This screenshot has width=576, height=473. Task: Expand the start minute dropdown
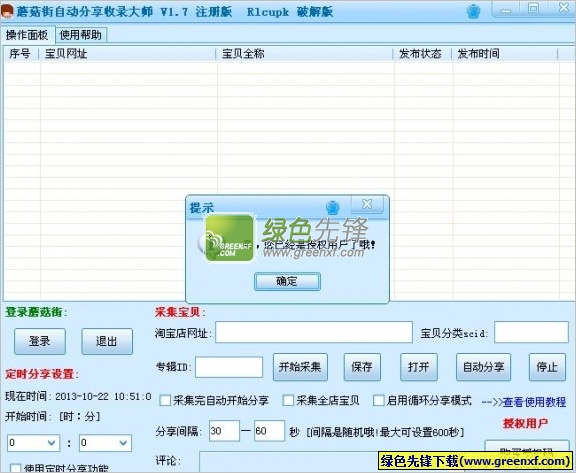(x=123, y=443)
